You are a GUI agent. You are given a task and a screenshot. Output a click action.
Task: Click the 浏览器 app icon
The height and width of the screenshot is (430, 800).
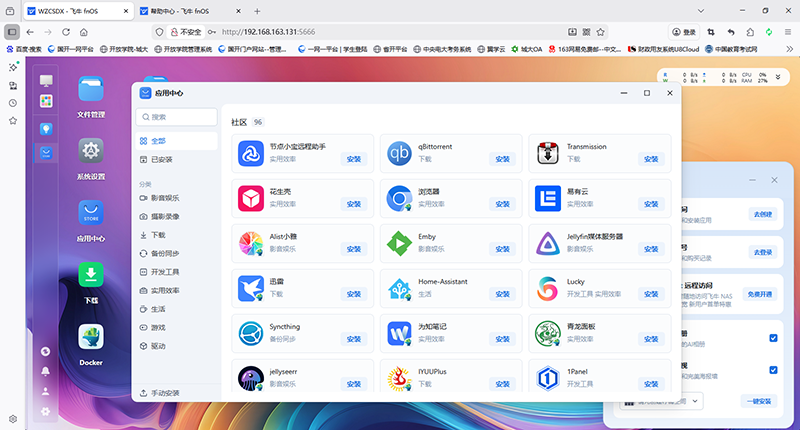(x=399, y=198)
